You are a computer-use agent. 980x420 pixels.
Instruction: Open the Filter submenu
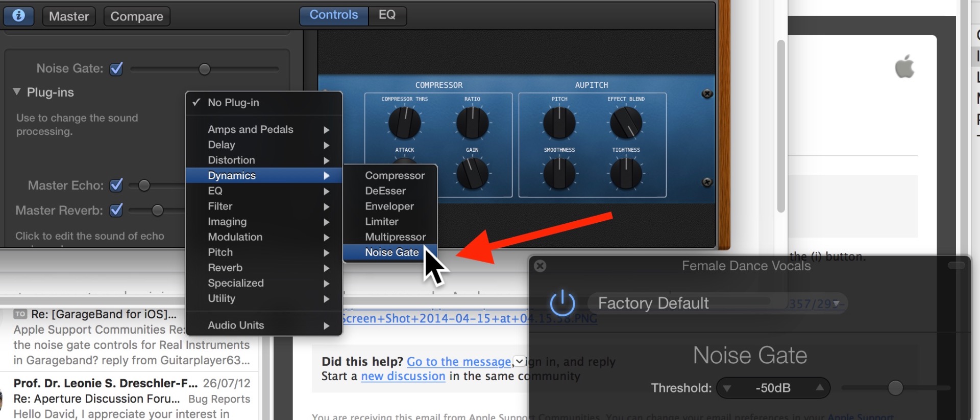tap(264, 206)
